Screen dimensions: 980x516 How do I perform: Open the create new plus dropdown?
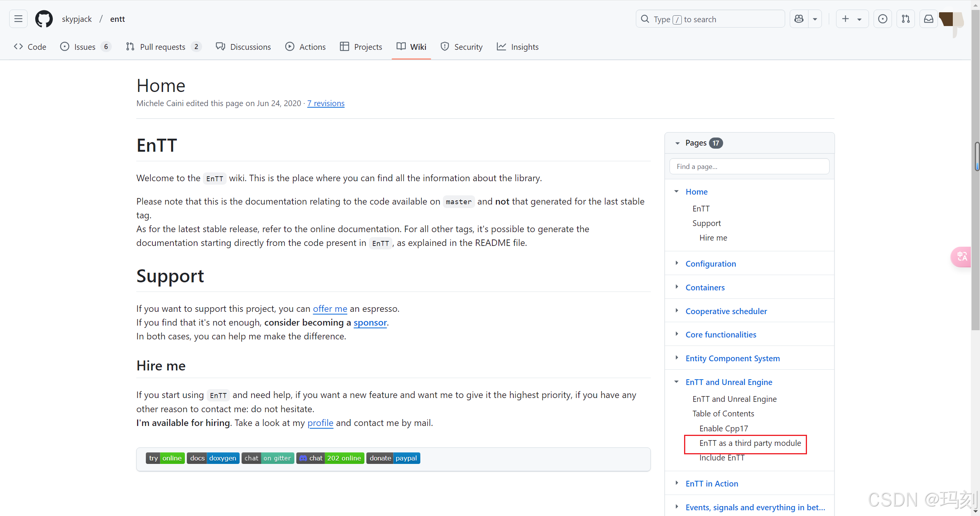coord(852,19)
